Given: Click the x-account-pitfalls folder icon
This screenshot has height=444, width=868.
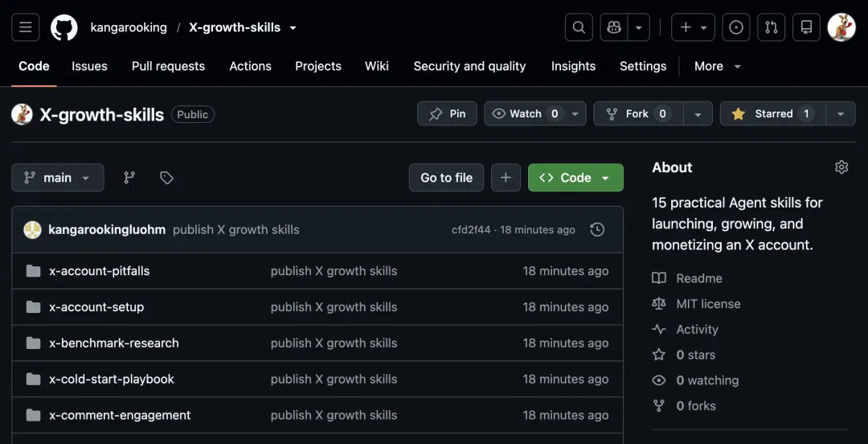Looking at the screenshot, I should click(x=33, y=271).
